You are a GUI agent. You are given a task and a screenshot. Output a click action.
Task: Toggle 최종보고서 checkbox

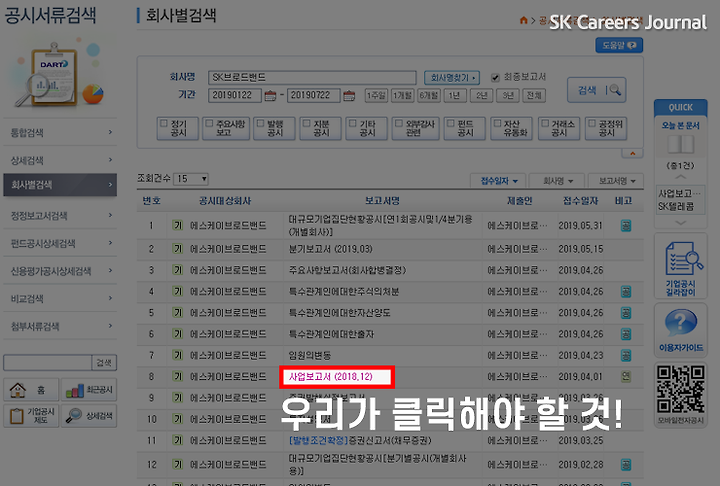click(x=495, y=78)
